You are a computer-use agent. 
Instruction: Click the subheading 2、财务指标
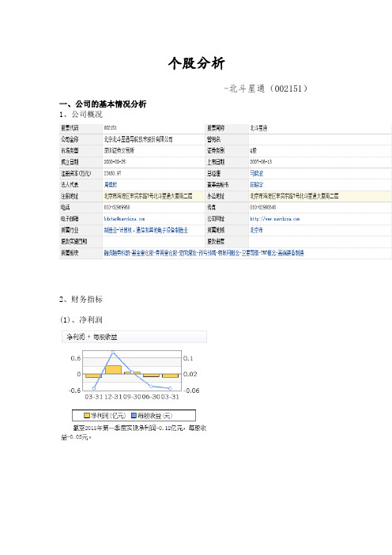pyautogui.click(x=81, y=299)
